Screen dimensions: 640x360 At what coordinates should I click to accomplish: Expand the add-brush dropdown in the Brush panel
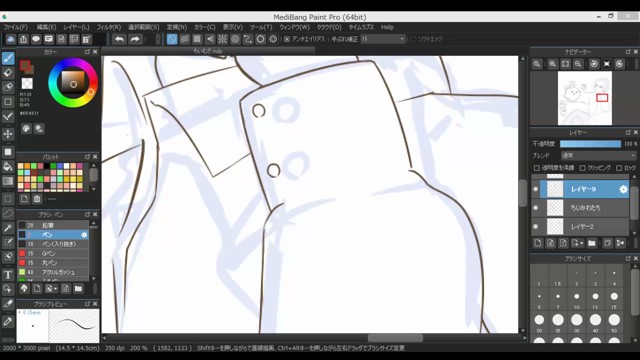55,289
